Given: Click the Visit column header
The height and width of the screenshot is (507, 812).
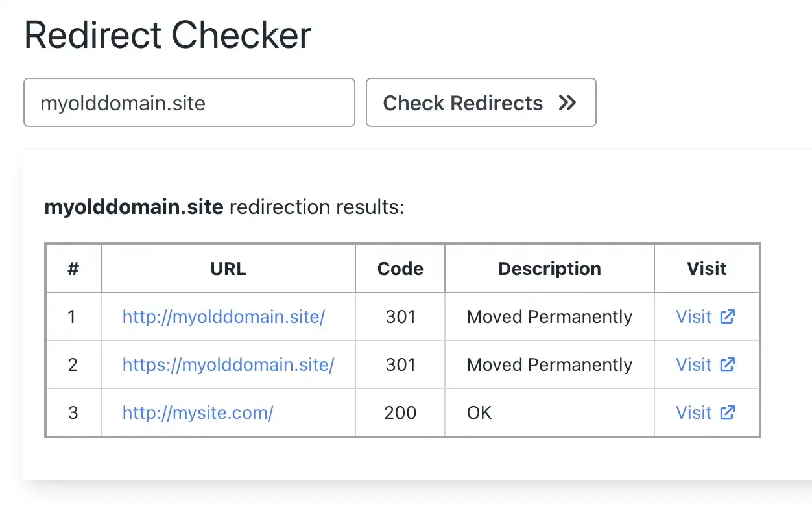Looking at the screenshot, I should [707, 268].
